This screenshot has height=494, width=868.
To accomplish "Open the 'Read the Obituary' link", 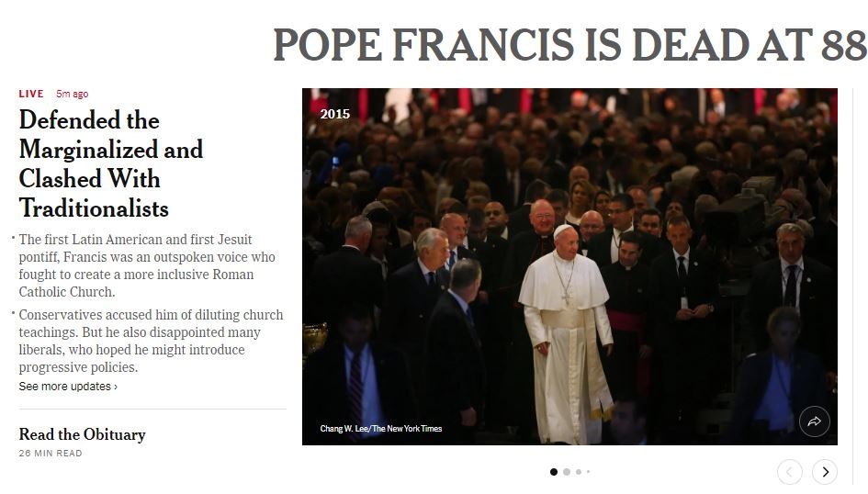I will 82,434.
